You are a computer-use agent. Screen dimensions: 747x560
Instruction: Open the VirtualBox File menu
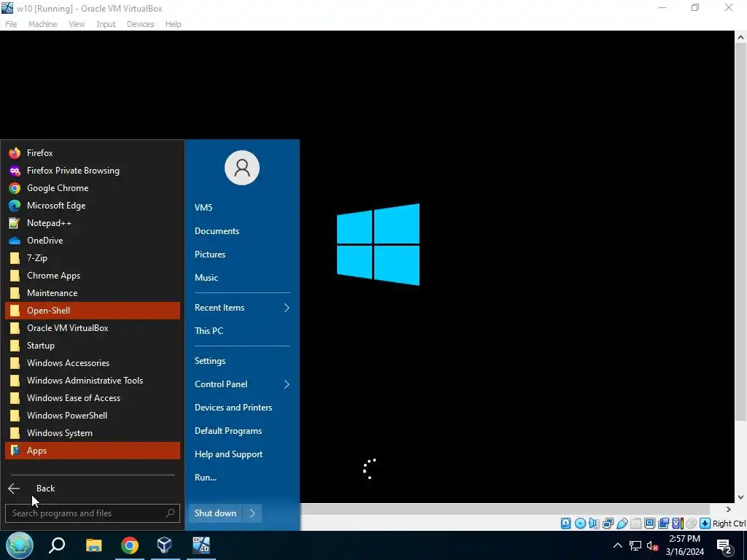tap(11, 24)
